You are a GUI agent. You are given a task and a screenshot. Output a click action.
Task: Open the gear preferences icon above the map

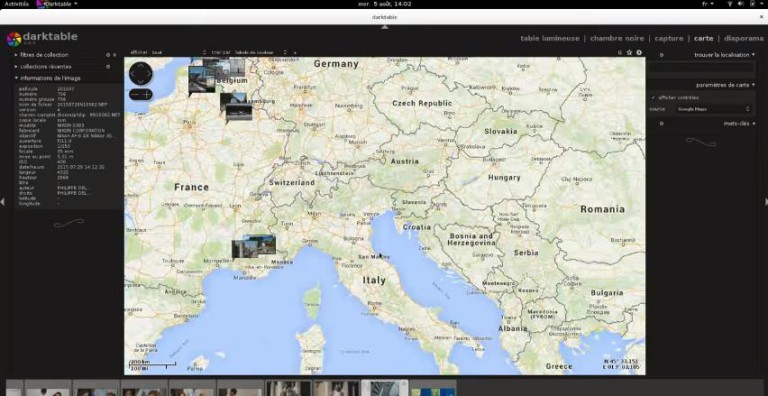tap(639, 52)
